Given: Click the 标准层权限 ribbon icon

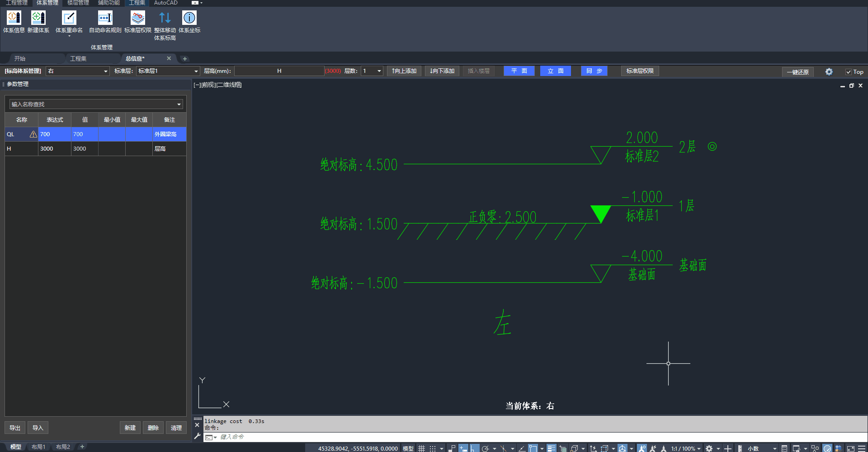Looking at the screenshot, I should pyautogui.click(x=137, y=18).
